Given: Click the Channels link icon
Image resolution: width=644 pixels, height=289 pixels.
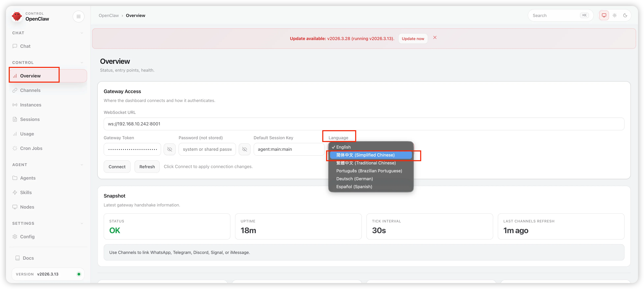Looking at the screenshot, I should 15,90.
